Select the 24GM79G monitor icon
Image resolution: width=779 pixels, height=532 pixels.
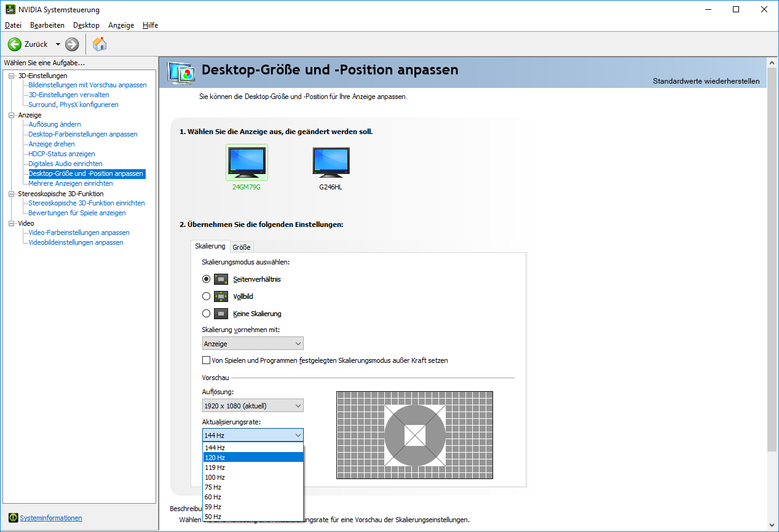(247, 162)
